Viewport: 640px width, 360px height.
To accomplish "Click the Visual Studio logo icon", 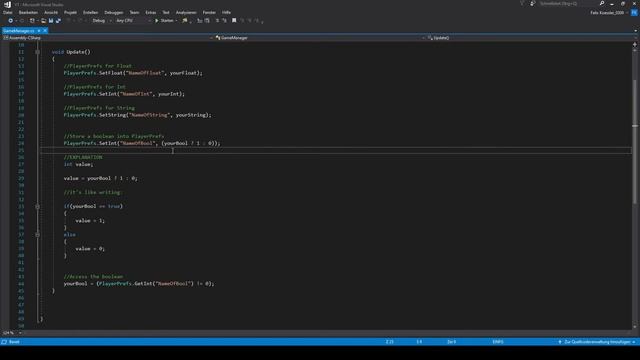I will (7, 4).
